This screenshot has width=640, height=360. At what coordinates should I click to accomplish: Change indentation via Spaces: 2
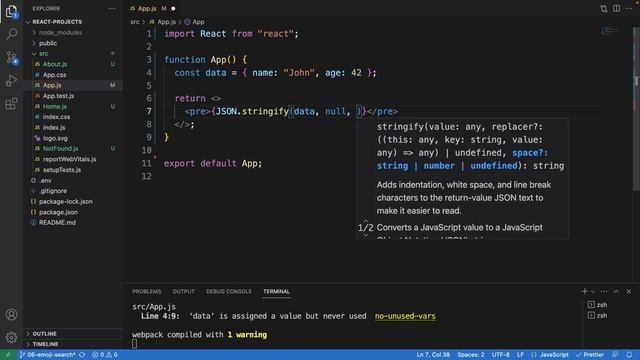pyautogui.click(x=471, y=355)
